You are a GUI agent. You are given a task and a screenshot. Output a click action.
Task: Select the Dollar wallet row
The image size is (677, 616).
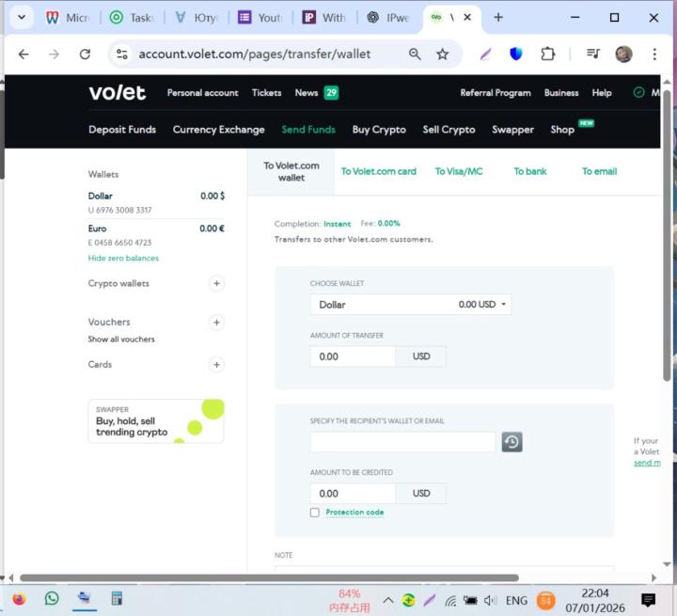click(156, 202)
